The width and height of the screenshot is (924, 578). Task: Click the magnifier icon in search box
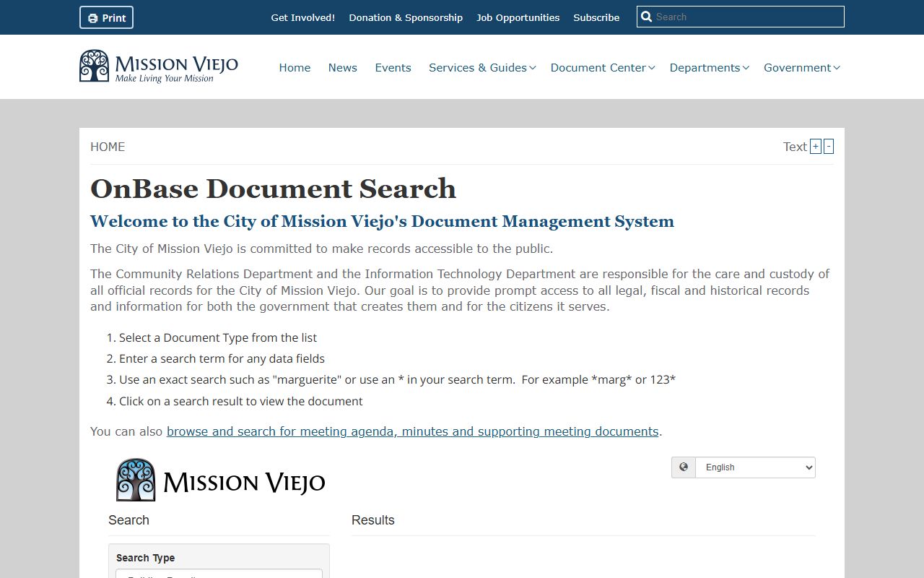pyautogui.click(x=647, y=17)
